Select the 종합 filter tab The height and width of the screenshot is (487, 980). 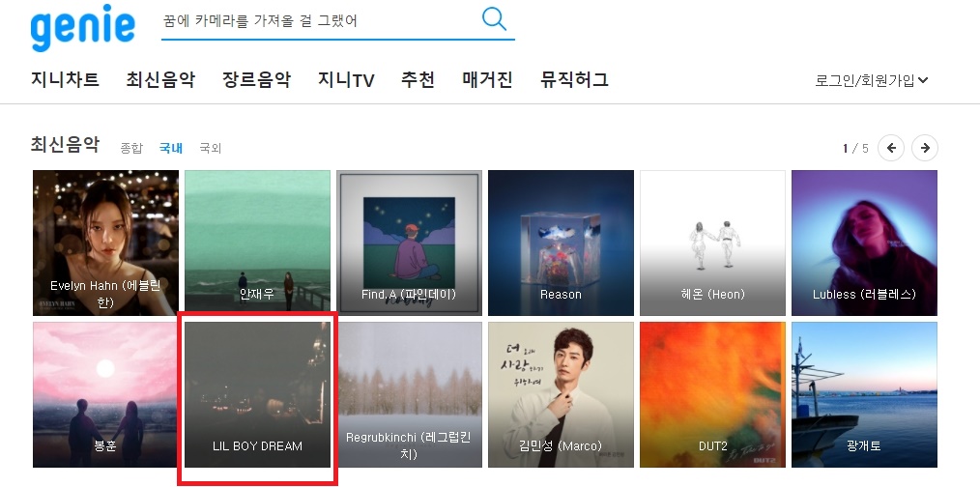pos(131,148)
